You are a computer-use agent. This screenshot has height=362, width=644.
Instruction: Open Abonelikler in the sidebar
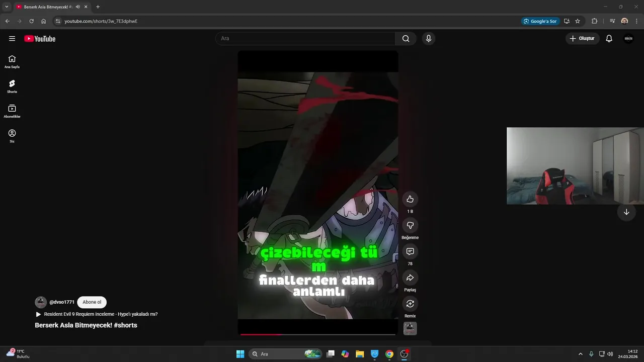pos(12,111)
